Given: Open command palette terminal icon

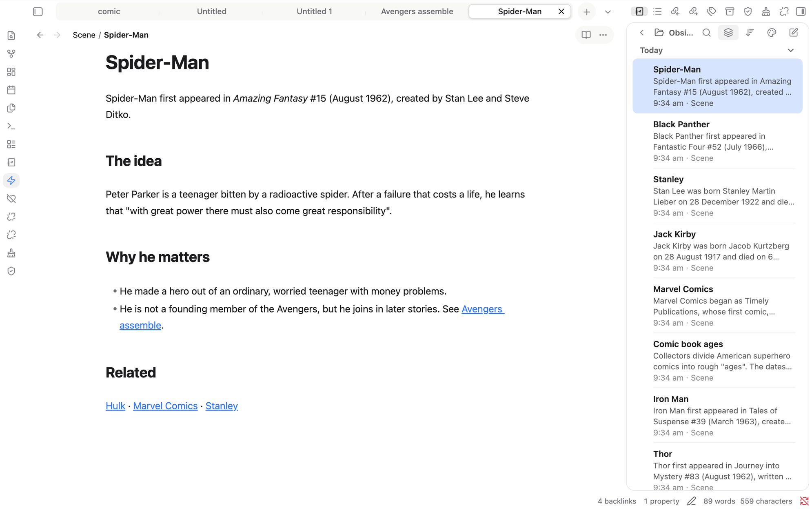Looking at the screenshot, I should pos(11,126).
